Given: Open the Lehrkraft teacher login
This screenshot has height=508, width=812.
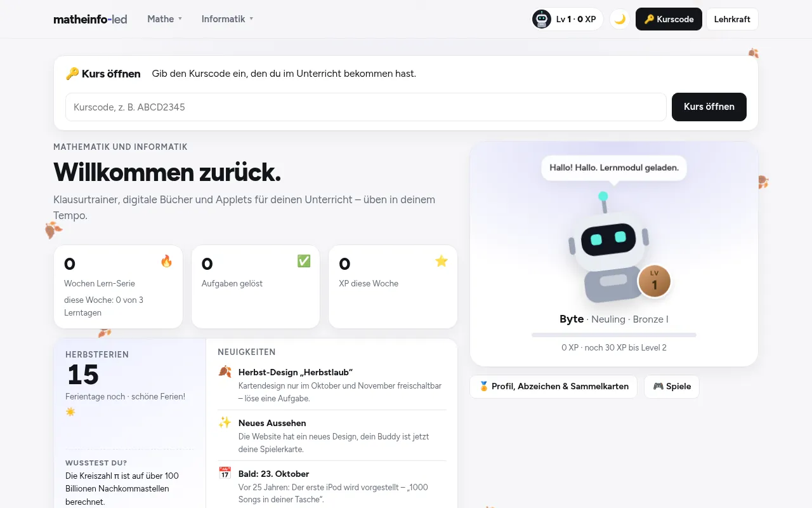Looking at the screenshot, I should coord(732,19).
